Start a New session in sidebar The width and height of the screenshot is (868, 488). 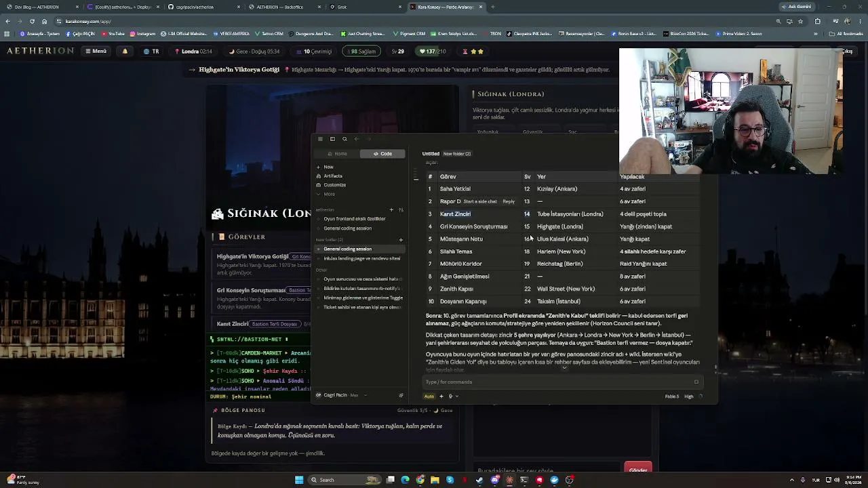click(328, 167)
